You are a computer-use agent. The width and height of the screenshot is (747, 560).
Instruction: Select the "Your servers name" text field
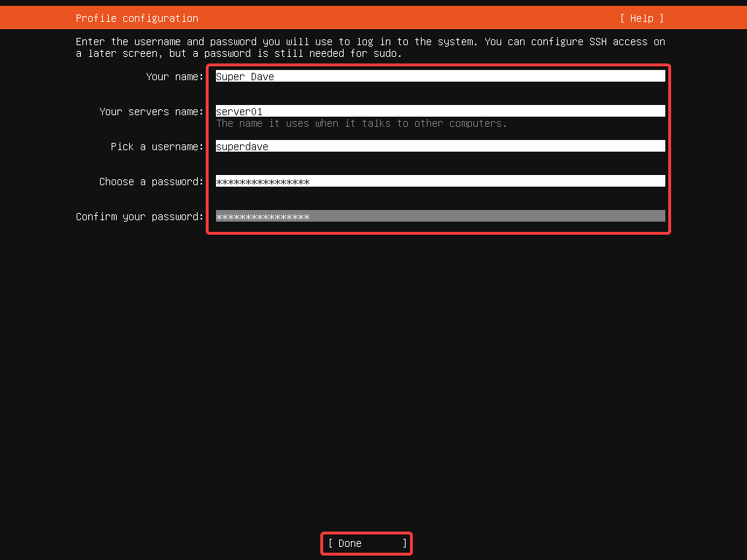click(x=438, y=111)
